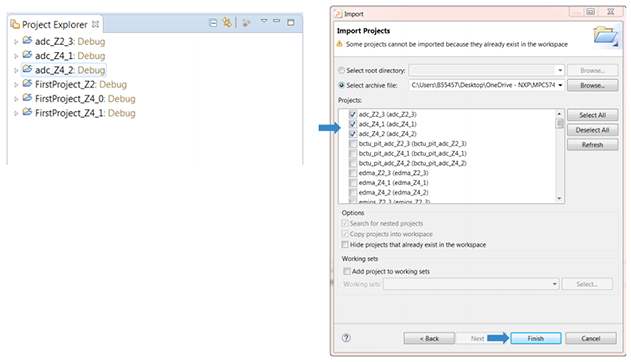The width and height of the screenshot is (631, 362).
Task: Close the Import dialog window
Action: click(x=610, y=12)
